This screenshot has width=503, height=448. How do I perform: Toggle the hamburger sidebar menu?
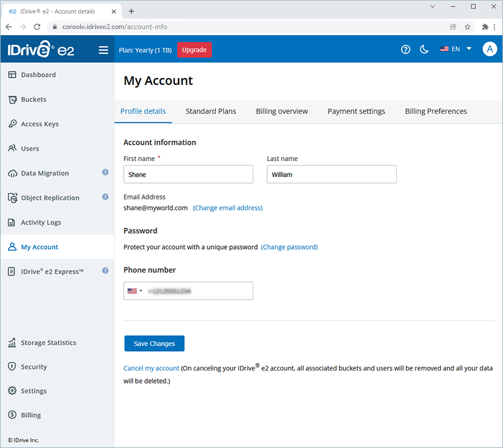(x=103, y=50)
